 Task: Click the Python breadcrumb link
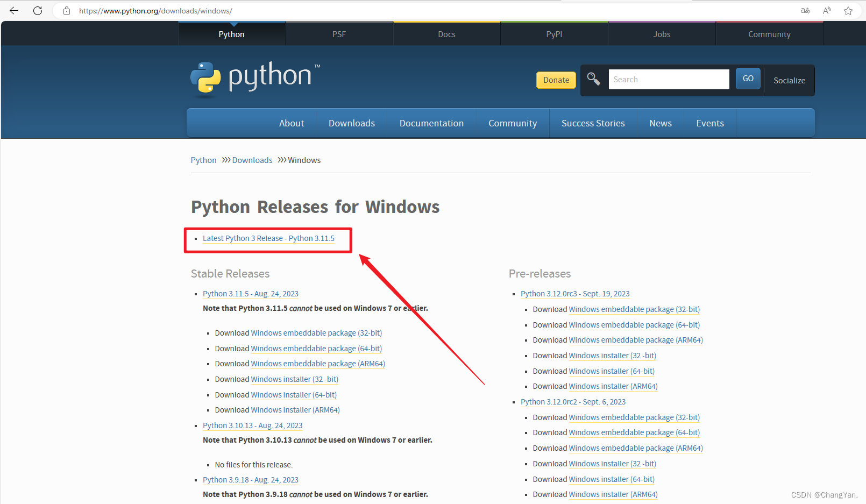[203, 160]
